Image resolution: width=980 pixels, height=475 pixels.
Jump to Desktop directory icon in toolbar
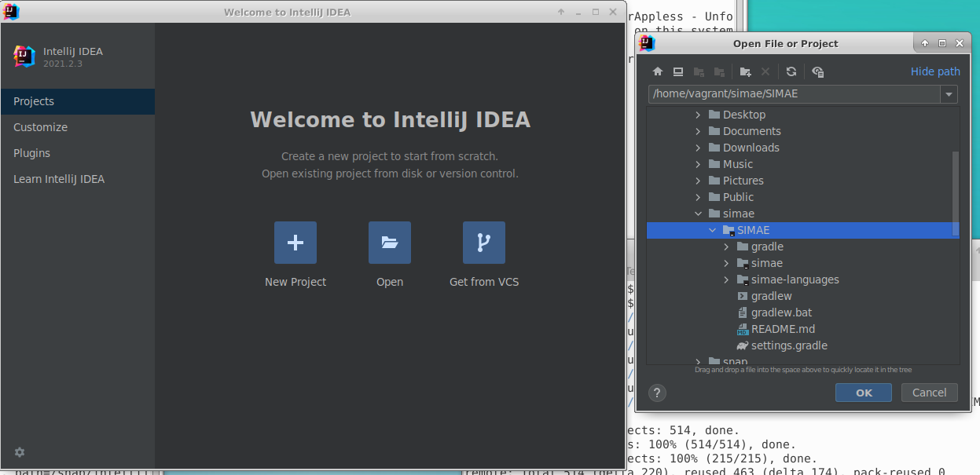[x=678, y=71]
